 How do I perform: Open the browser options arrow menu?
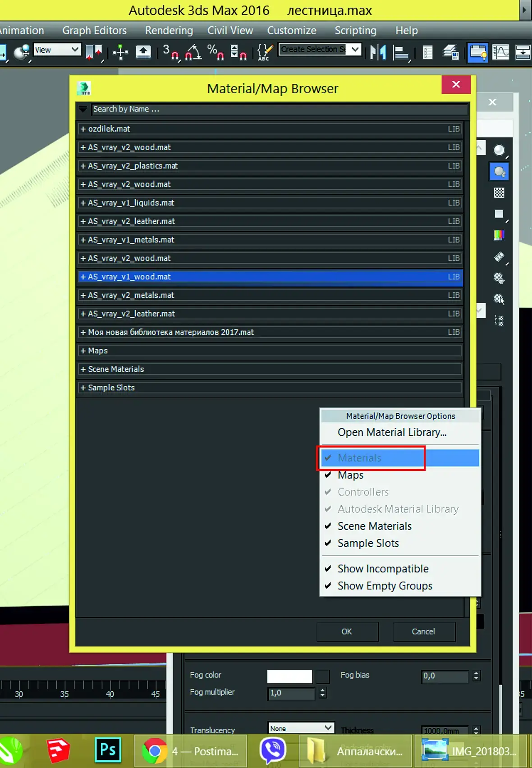[x=83, y=109]
